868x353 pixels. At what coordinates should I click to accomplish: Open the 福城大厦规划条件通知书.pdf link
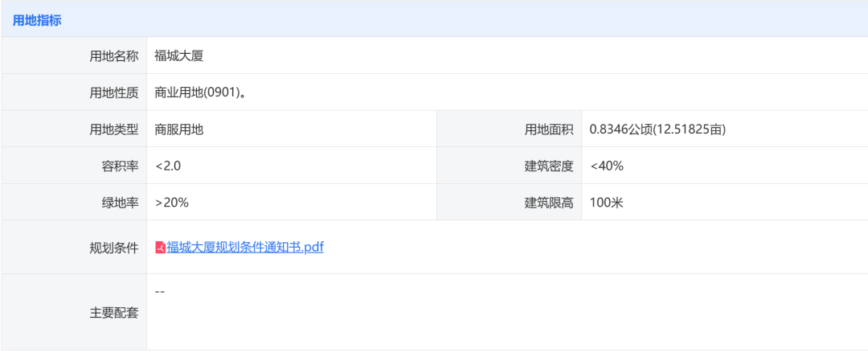[x=244, y=247]
